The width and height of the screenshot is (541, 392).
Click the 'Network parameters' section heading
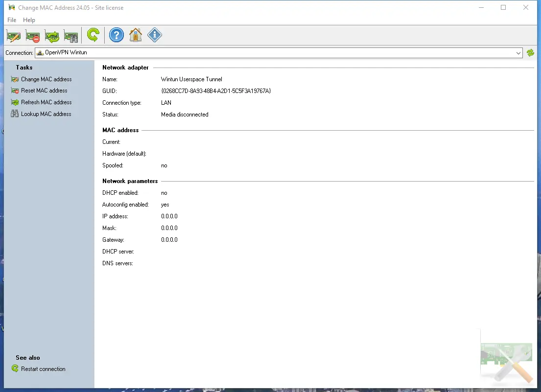point(130,181)
